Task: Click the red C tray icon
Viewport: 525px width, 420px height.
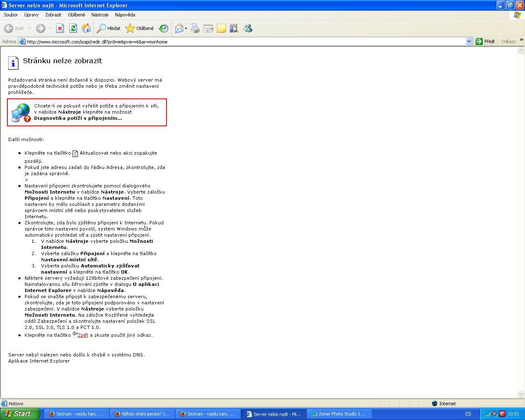Action: click(502, 414)
